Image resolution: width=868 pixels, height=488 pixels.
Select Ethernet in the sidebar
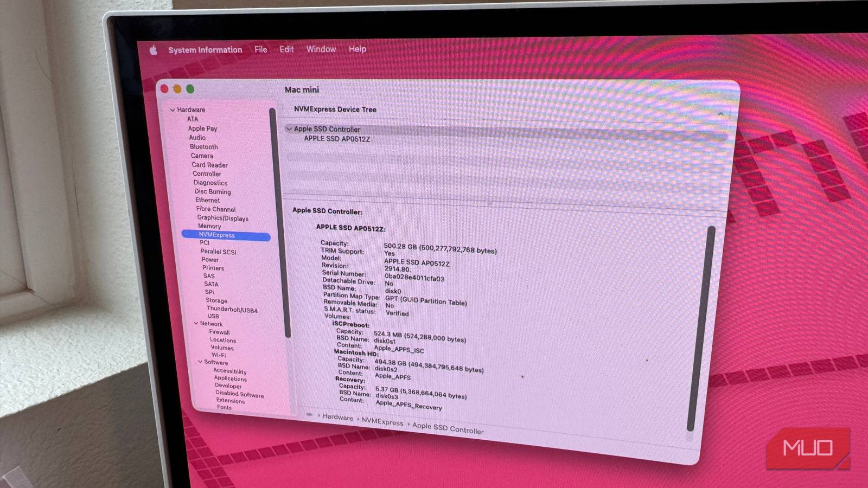coord(208,200)
